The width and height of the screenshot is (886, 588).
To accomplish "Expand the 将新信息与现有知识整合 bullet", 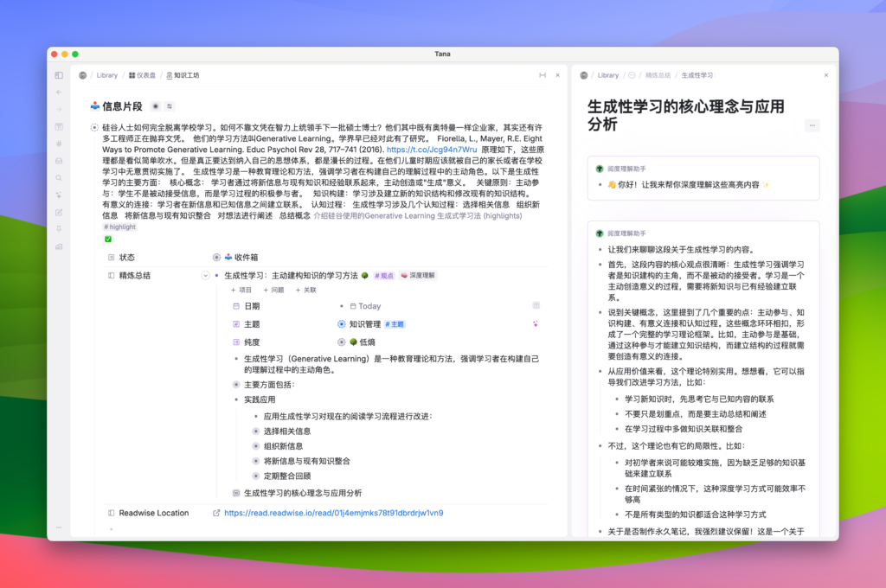I will pos(256,461).
